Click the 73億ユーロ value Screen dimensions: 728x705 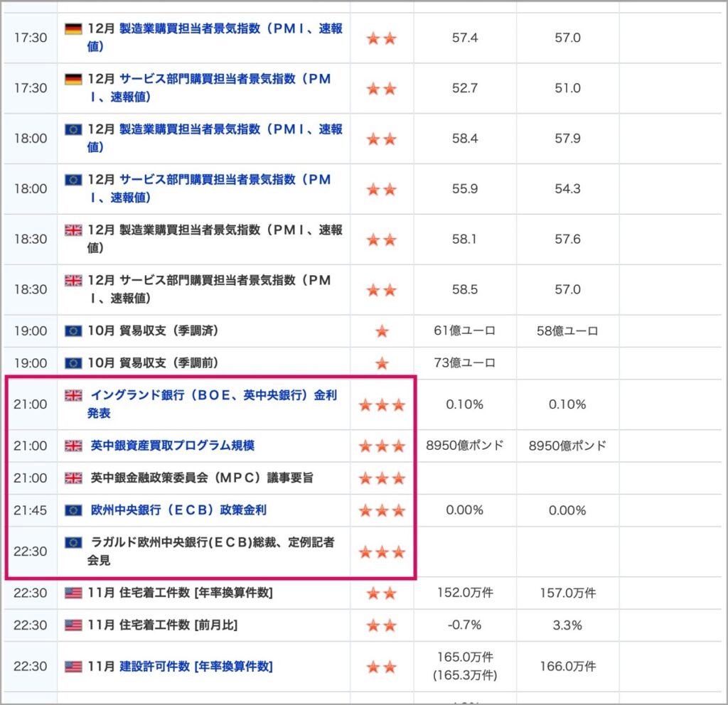pos(464,362)
